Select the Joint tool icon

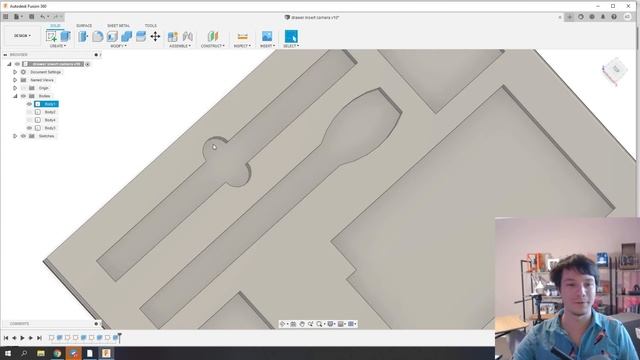coord(187,36)
